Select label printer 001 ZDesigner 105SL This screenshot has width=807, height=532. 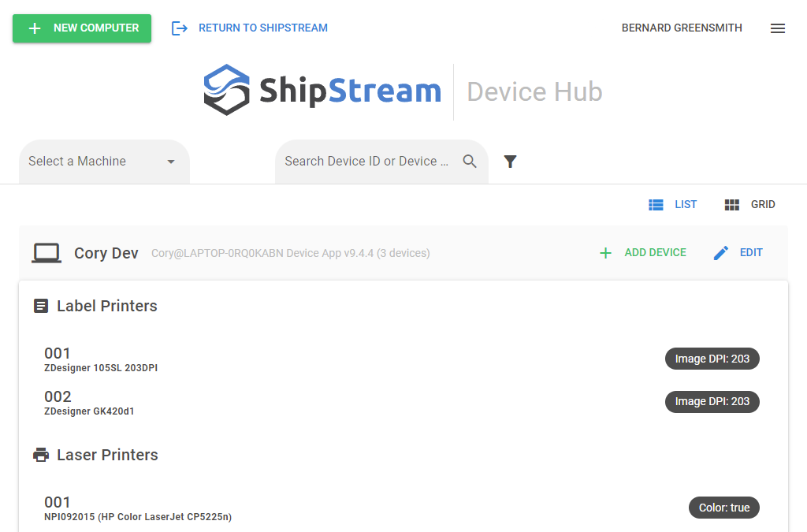102,359
